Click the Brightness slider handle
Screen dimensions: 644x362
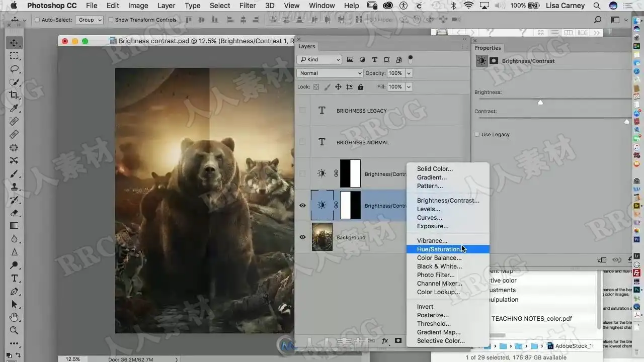(x=540, y=102)
